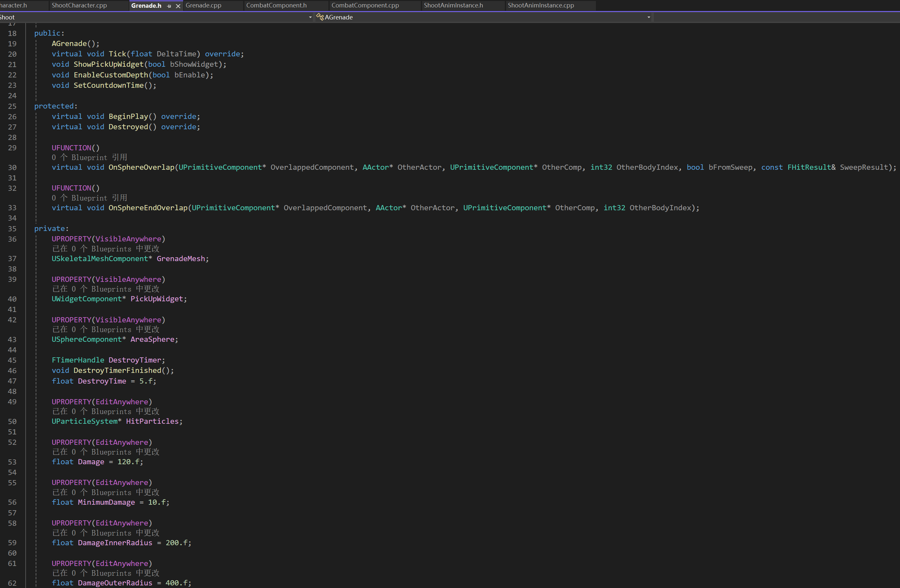Select the ShootAnimInstance.h tab

(x=453, y=5)
